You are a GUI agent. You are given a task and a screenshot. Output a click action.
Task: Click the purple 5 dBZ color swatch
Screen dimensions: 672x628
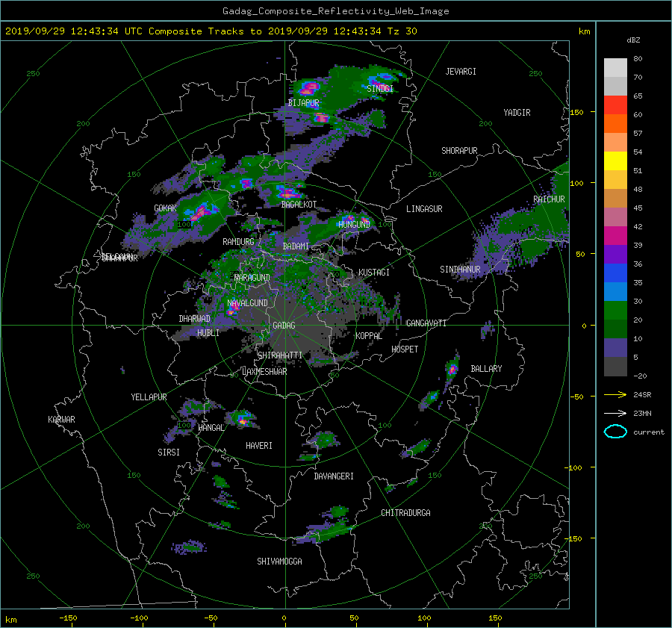click(x=615, y=347)
